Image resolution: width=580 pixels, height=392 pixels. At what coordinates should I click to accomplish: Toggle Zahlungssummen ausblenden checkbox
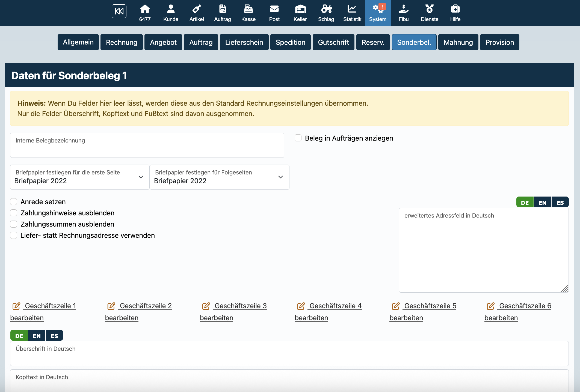tap(14, 224)
